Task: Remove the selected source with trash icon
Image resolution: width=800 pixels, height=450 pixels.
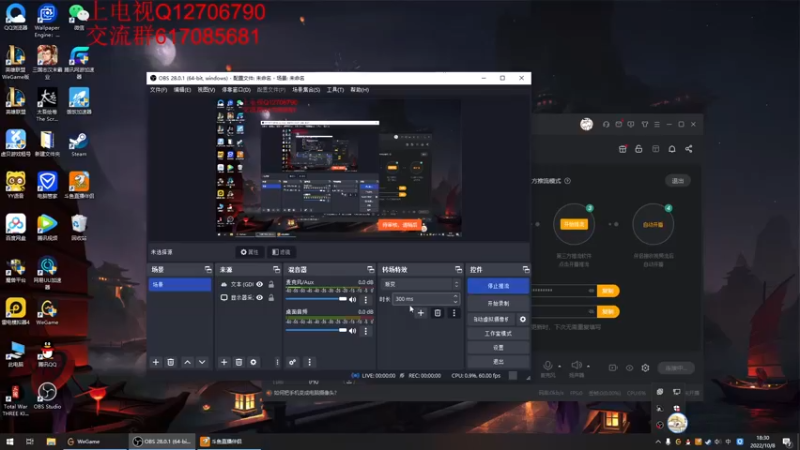Action: 239,362
